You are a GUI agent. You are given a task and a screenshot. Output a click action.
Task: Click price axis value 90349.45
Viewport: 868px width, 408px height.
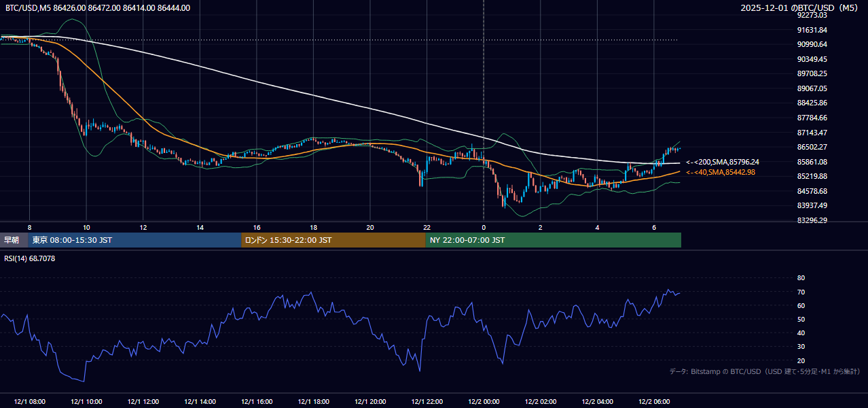(x=812, y=59)
